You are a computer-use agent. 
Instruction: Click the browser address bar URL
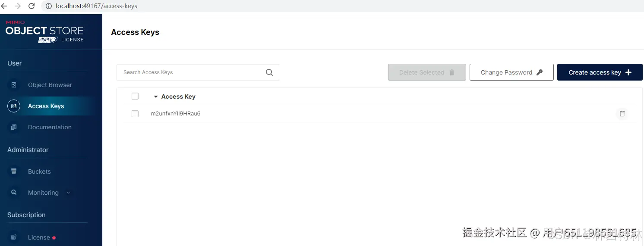click(x=96, y=6)
